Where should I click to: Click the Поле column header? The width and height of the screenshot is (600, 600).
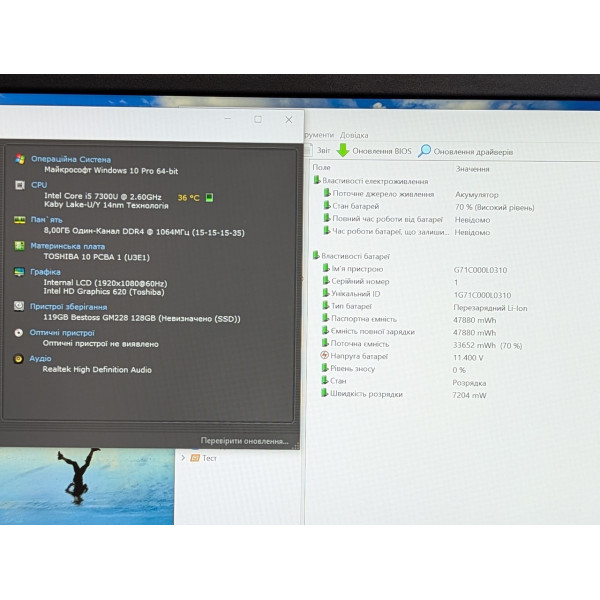tap(321, 167)
